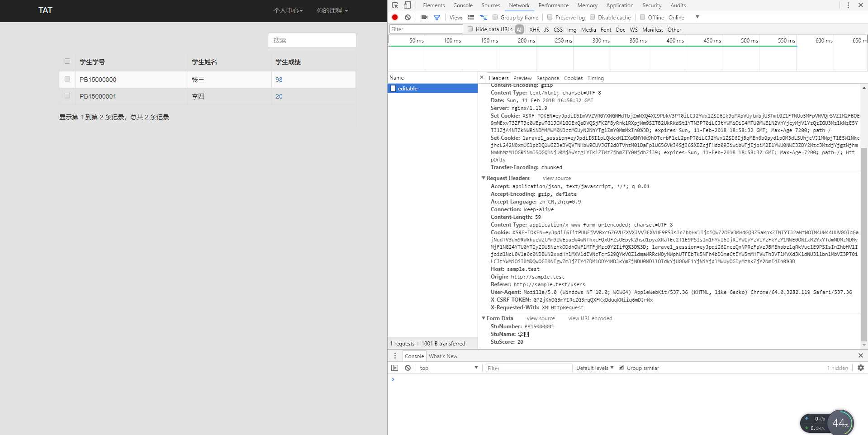Close the request details pane
Image resolution: width=868 pixels, height=435 pixels.
[x=482, y=77]
